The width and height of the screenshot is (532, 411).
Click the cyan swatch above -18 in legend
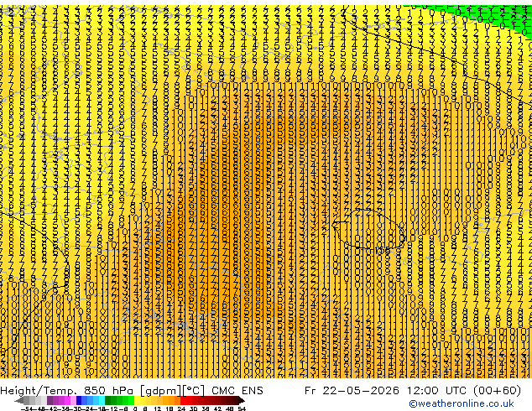[x=102, y=400]
